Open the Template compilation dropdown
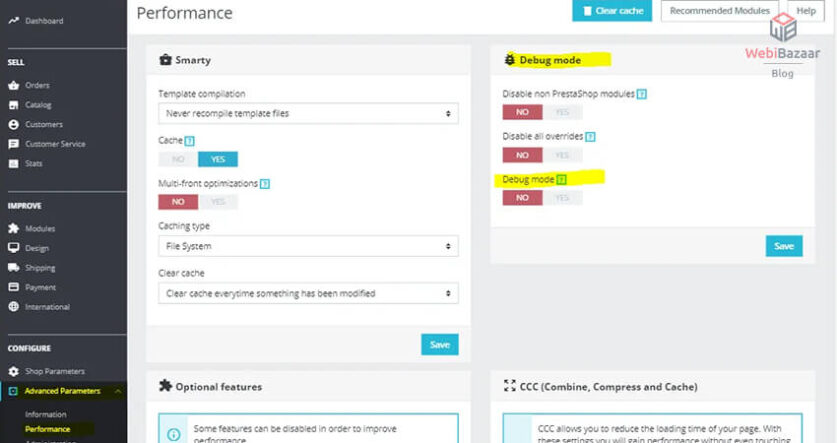Image resolution: width=837 pixels, height=443 pixels. (308, 114)
